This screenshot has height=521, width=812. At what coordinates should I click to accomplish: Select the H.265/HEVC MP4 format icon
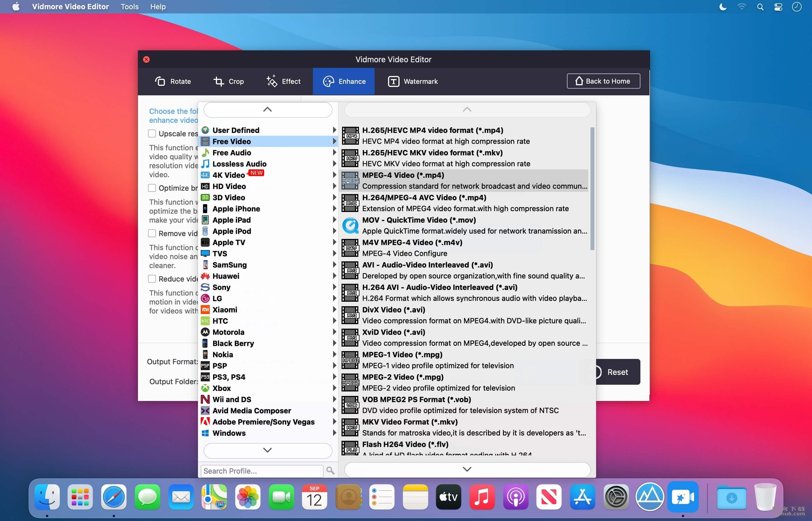point(350,136)
